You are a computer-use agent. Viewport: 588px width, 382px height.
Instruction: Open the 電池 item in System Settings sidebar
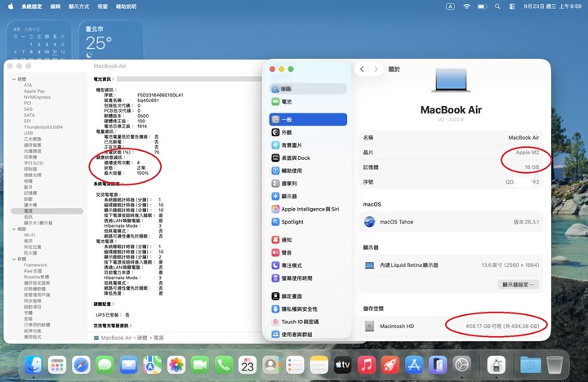pos(308,101)
